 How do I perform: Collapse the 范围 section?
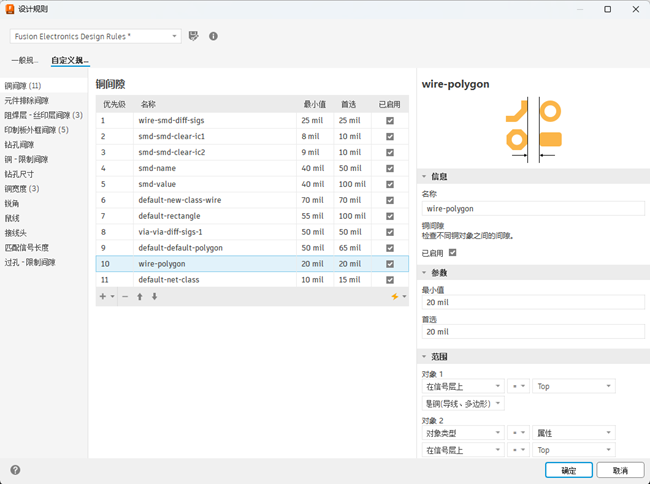424,356
